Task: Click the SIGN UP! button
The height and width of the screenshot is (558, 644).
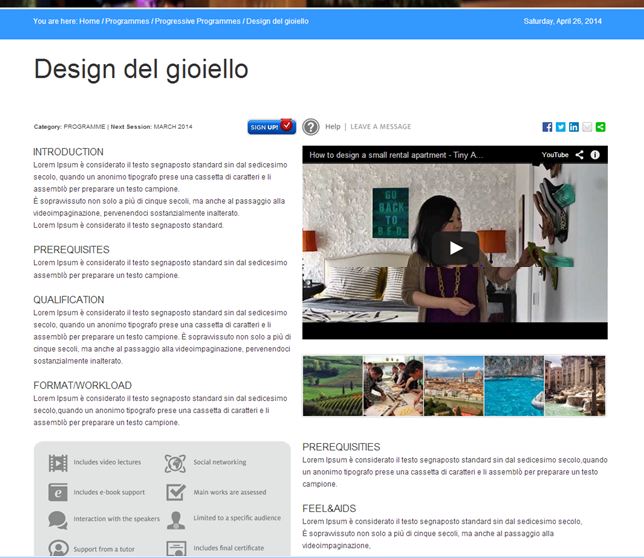Action: (x=271, y=126)
